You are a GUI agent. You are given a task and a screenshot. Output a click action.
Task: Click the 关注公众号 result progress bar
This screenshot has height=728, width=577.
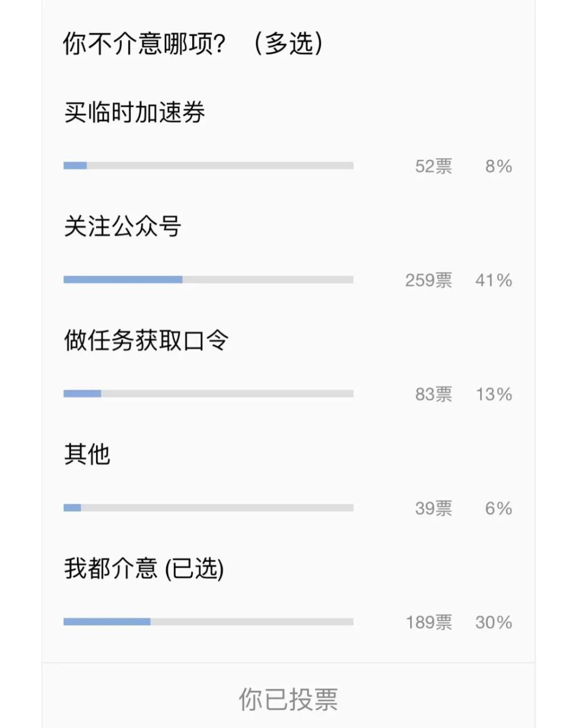coord(208,280)
